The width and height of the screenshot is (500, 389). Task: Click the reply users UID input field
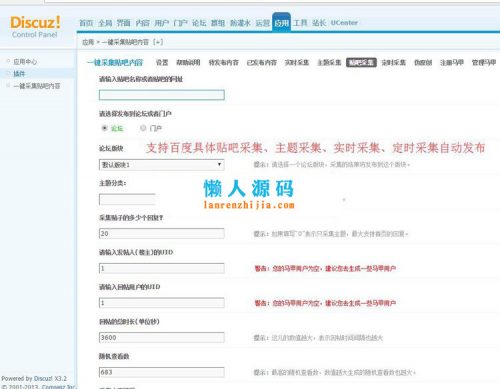click(x=162, y=303)
